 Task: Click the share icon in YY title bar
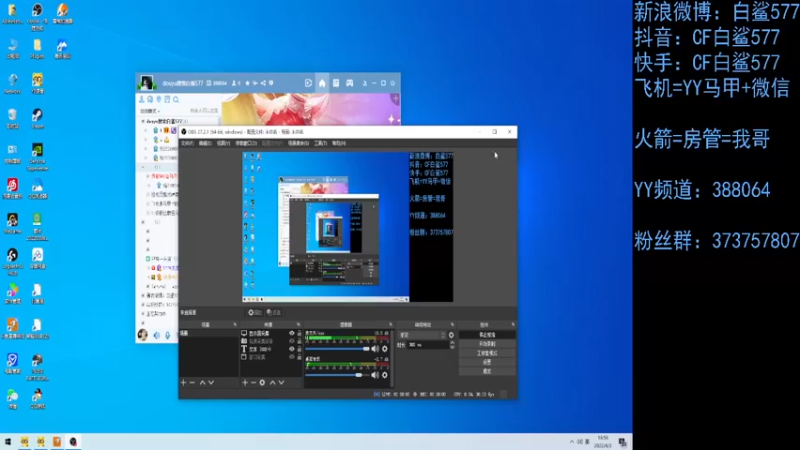tap(263, 83)
